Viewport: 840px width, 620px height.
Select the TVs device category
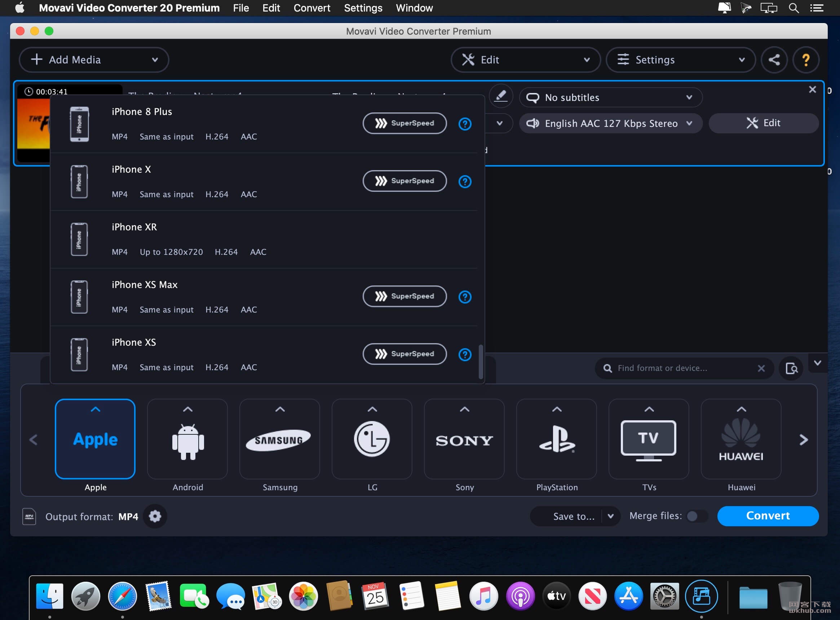(649, 439)
